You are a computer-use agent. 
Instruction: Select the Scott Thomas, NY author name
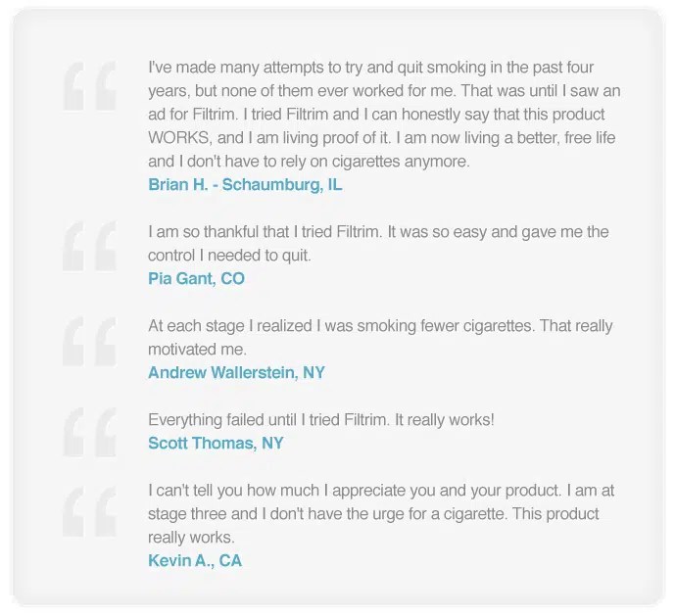[216, 443]
